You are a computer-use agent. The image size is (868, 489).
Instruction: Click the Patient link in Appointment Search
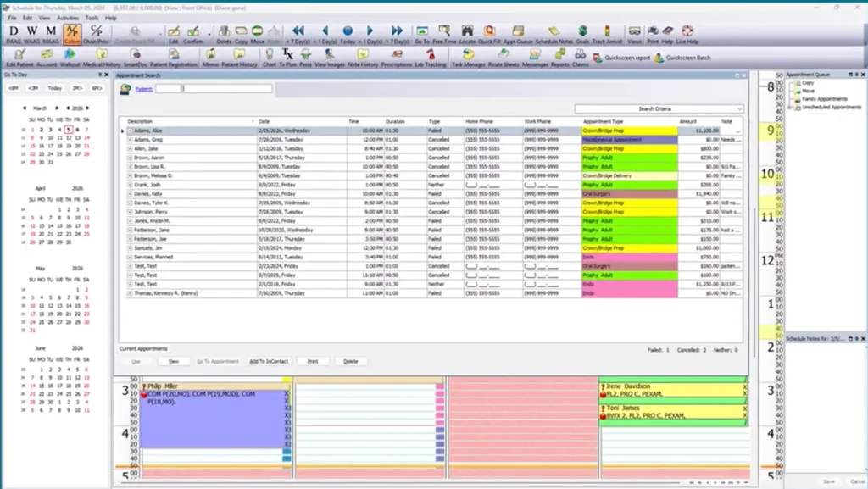coord(144,89)
